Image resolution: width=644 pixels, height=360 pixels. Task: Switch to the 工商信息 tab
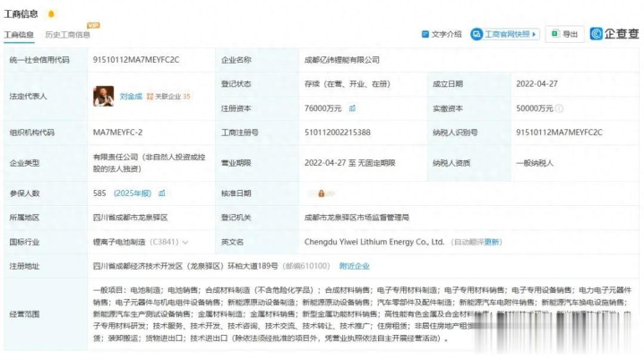click(x=19, y=35)
